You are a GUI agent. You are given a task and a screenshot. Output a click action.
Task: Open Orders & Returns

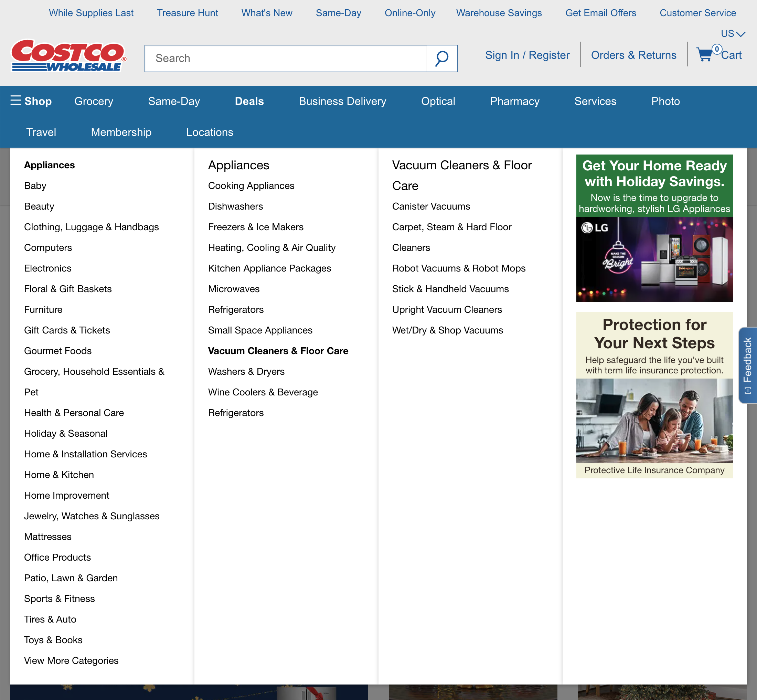click(633, 55)
